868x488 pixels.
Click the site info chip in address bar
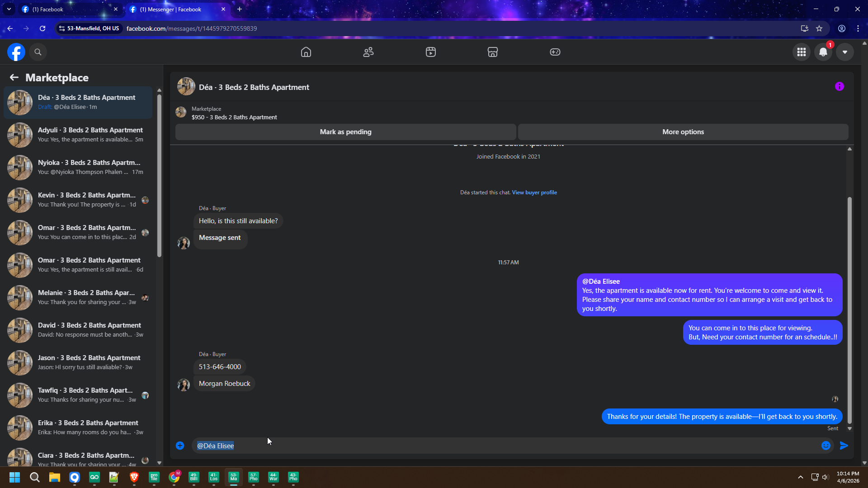[x=89, y=28]
